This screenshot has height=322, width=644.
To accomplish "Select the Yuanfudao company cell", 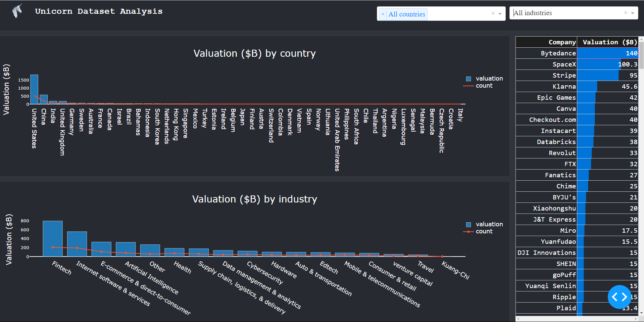I will click(x=546, y=241).
